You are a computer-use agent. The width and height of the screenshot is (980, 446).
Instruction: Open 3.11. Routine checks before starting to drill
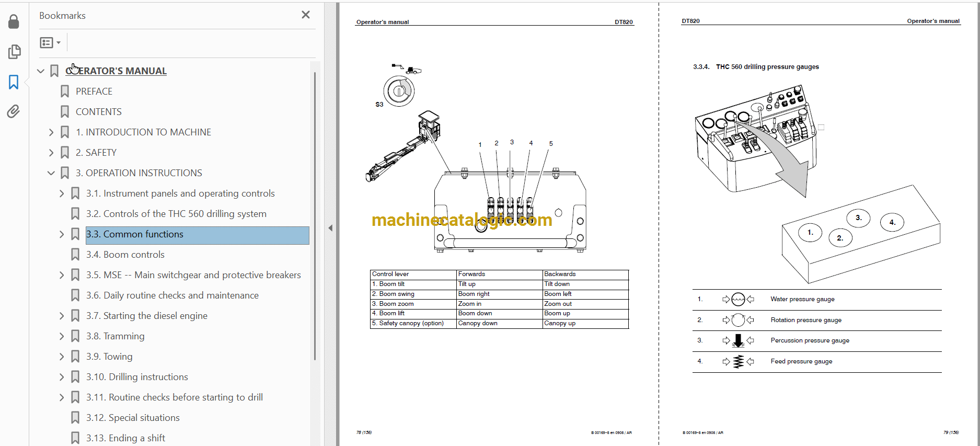tap(175, 397)
